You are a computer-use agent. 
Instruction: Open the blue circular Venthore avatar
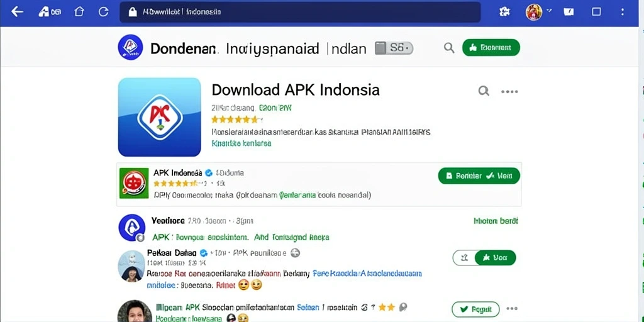pyautogui.click(x=132, y=227)
